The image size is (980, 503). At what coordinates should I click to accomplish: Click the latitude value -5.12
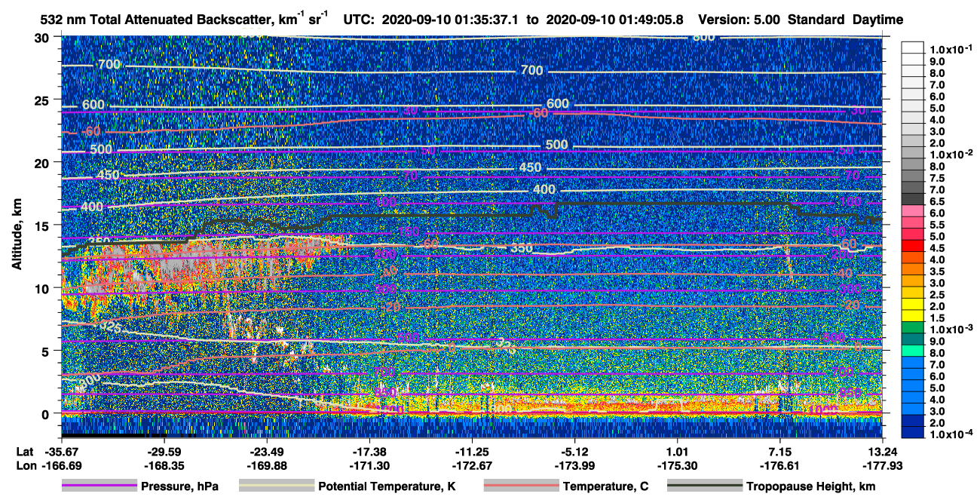[575, 452]
